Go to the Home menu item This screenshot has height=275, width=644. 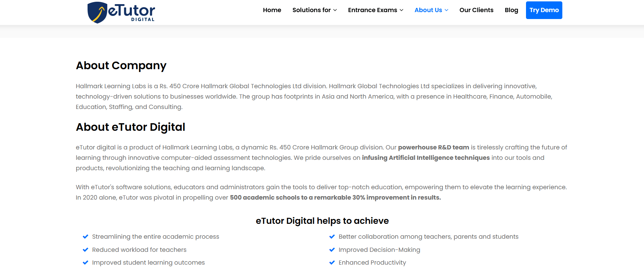point(272,10)
